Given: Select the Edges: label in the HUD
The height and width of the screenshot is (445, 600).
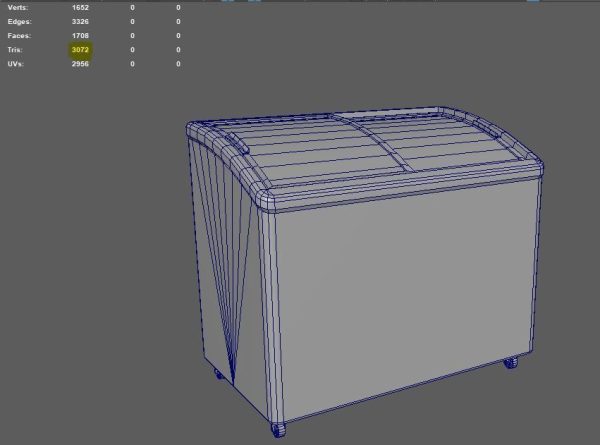Looking at the screenshot, I should point(20,22).
